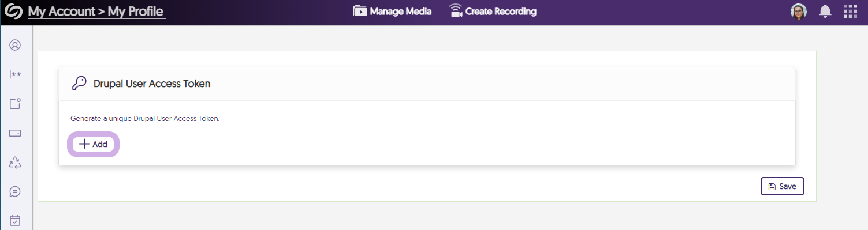Click the swirl logo in the header
This screenshot has width=868, height=230.
[13, 11]
